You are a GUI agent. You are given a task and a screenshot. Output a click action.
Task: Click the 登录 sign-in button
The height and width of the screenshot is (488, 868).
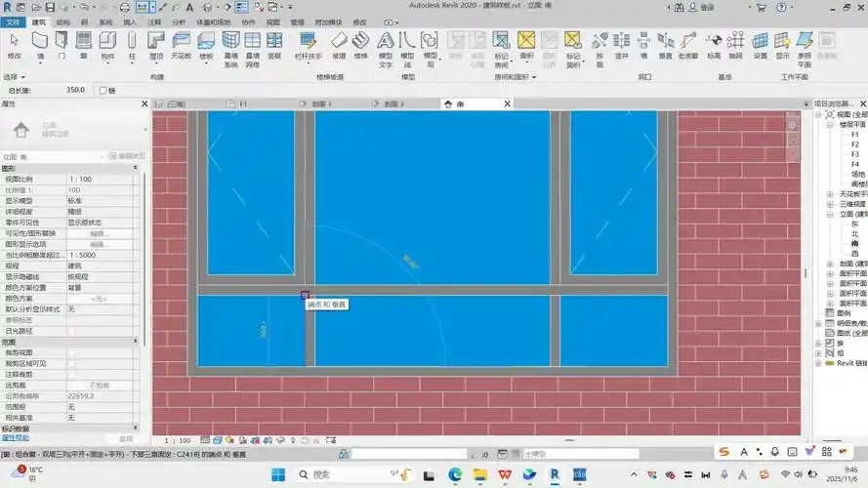(701, 7)
